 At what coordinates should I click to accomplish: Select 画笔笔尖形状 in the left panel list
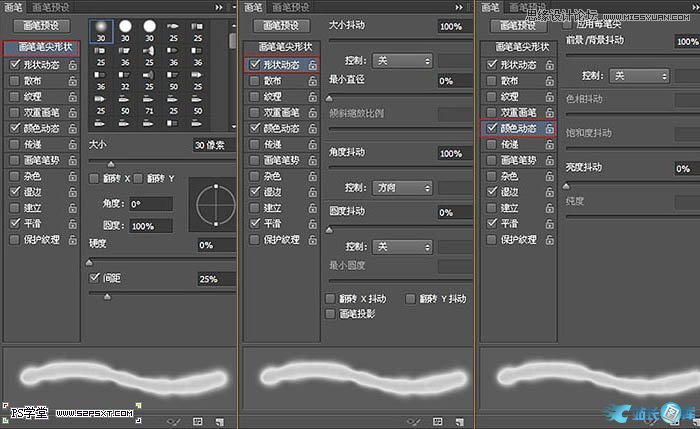tap(40, 47)
